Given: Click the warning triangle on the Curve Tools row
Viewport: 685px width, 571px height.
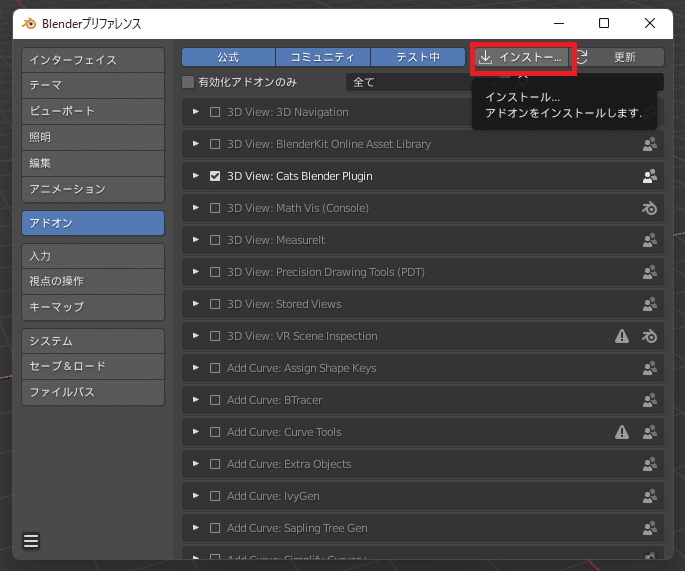Looking at the screenshot, I should click(622, 432).
